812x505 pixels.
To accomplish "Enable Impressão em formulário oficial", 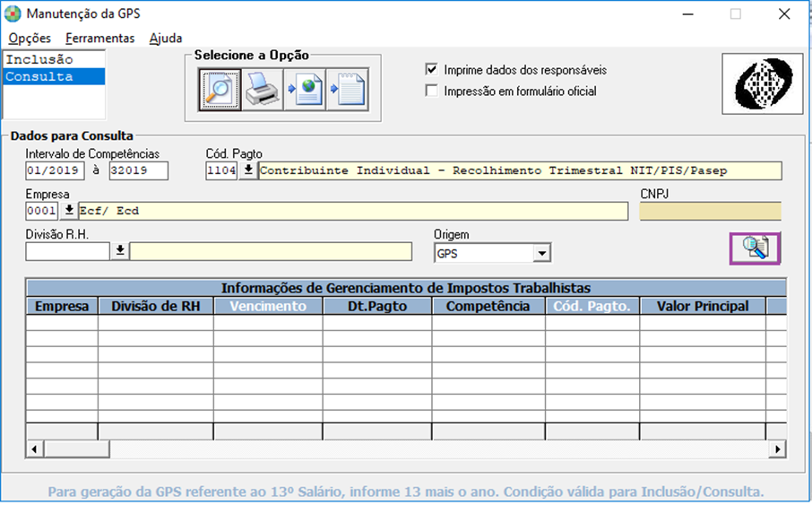I will tap(431, 91).
